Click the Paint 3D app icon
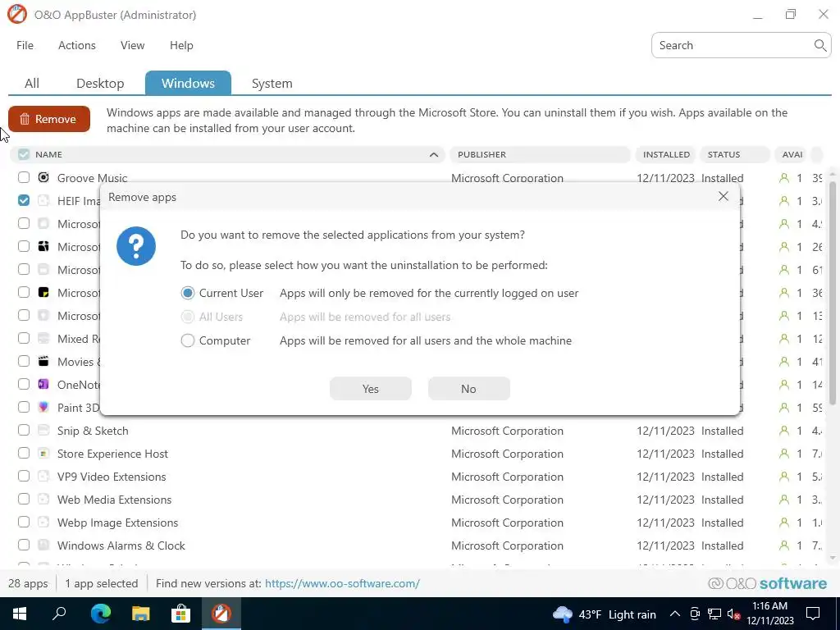The image size is (840, 630). (x=44, y=407)
